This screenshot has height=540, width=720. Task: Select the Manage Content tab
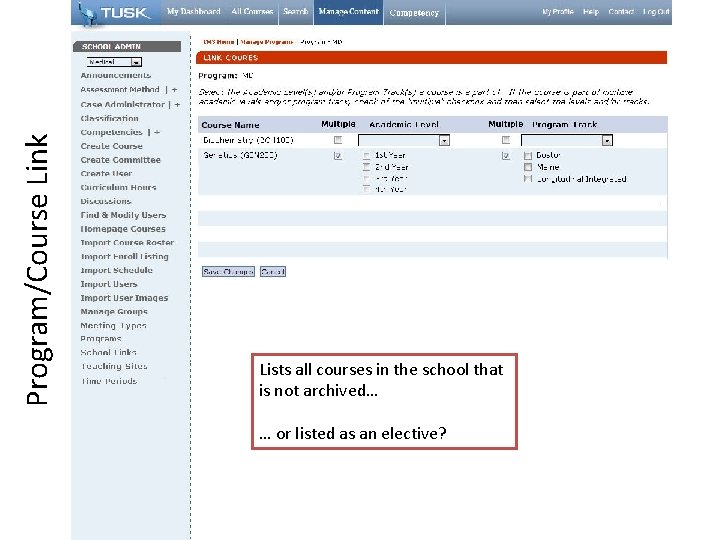click(x=349, y=11)
